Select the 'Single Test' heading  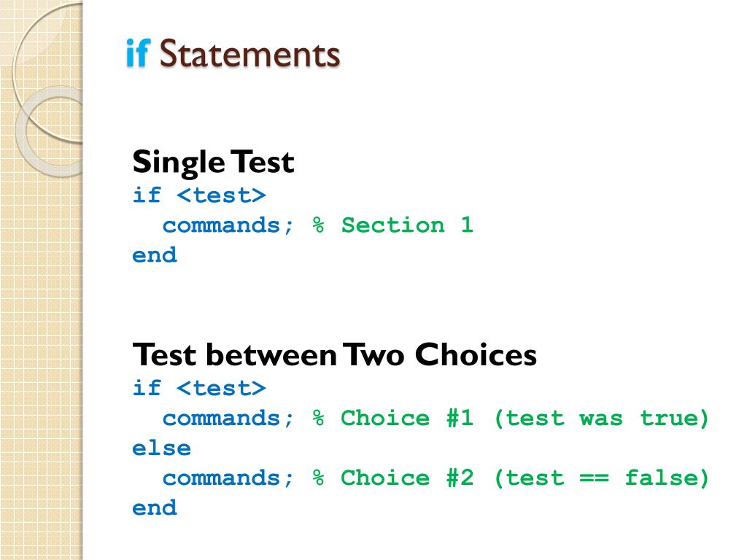[x=214, y=163]
